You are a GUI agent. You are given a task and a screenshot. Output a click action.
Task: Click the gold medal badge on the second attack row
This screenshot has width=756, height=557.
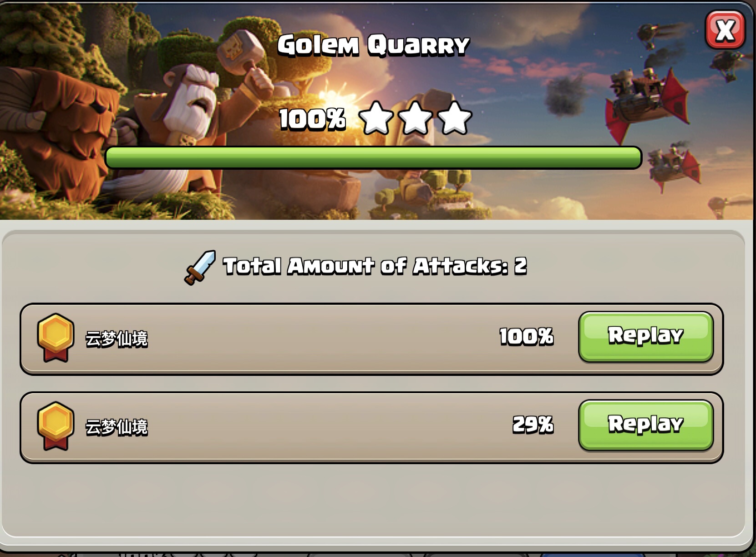point(56,426)
